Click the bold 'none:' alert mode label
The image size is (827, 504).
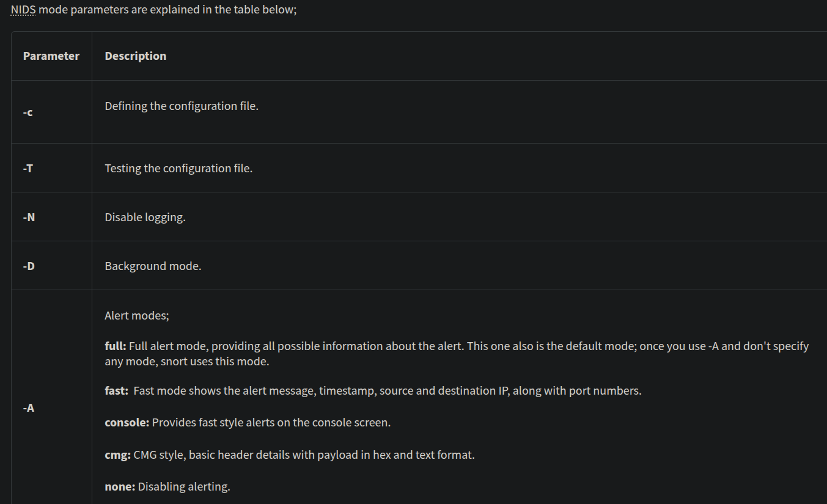[x=120, y=487]
